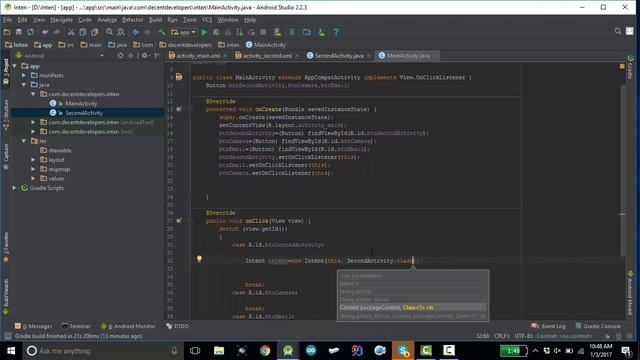Open File Explorer from the taskbar

pyautogui.click(x=219, y=351)
